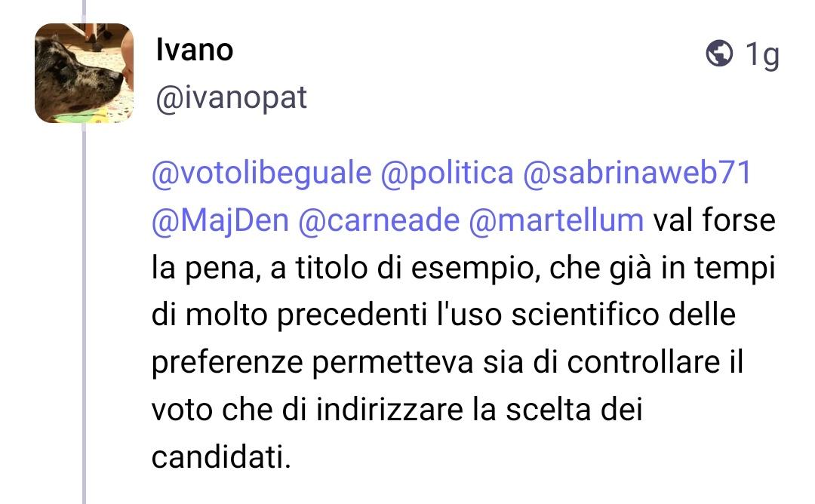Click the line beginning "la pena, a titolo"
The width and height of the screenshot is (815, 504).
tap(463, 268)
